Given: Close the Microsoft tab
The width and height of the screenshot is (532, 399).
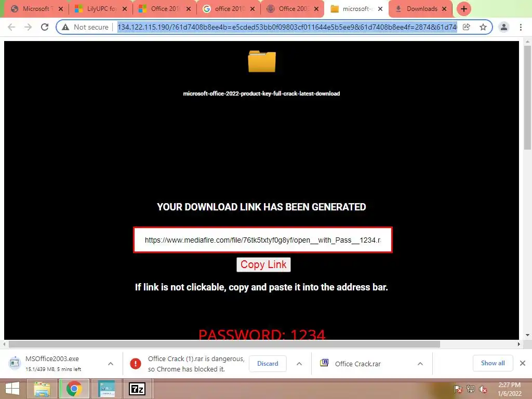Looking at the screenshot, I should (61, 9).
